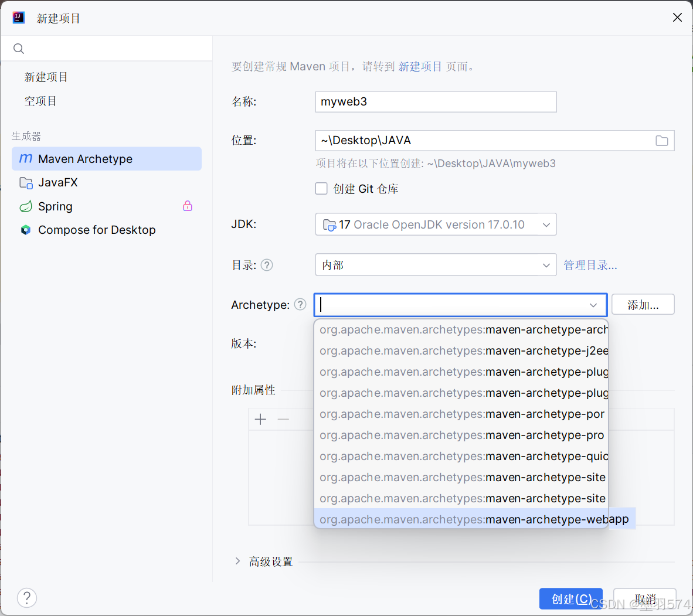Click the 位置 field with ~\Desktop\JAVA
Viewport: 693px width, 616px height.
tap(495, 141)
